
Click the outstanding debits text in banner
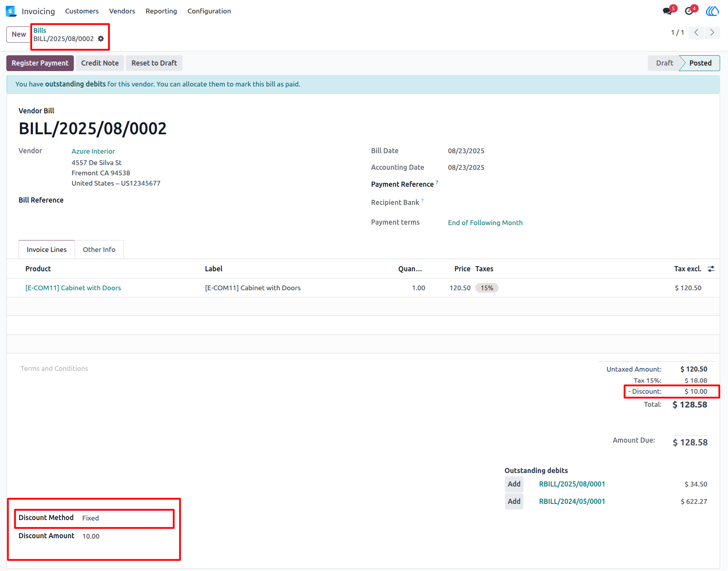click(75, 84)
